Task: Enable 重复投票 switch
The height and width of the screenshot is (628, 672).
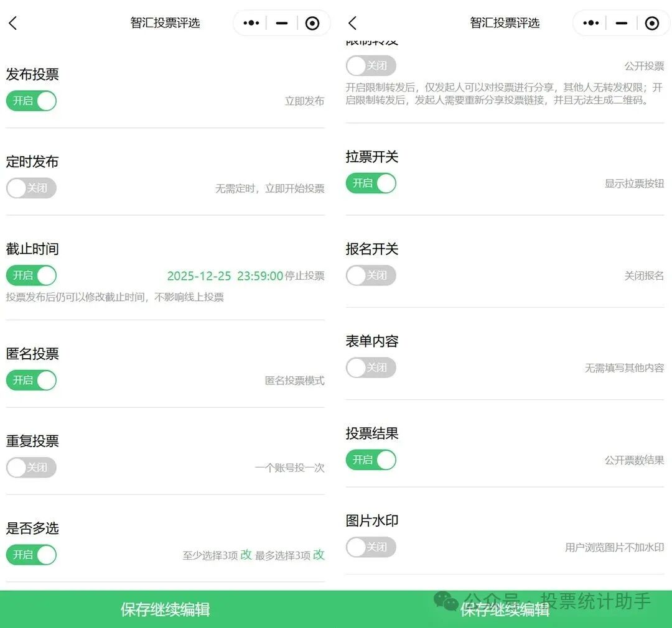Action: tap(30, 467)
